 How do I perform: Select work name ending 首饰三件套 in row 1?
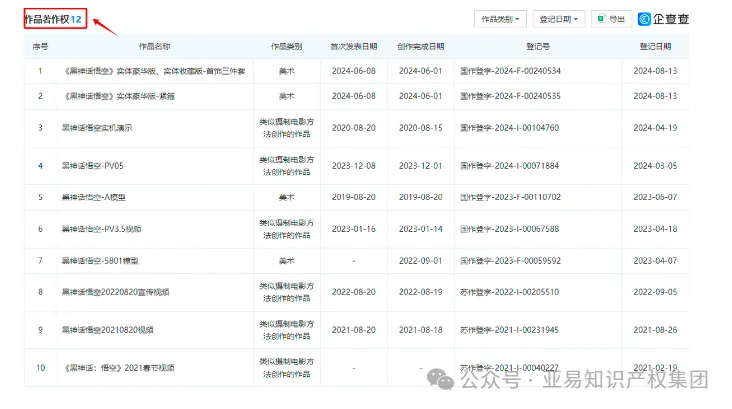pos(155,71)
